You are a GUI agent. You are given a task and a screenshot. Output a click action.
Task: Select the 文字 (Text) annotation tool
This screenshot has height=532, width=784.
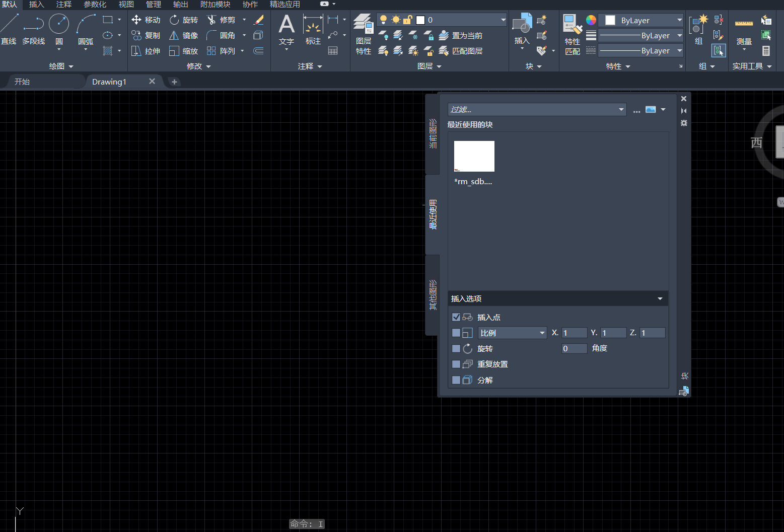[x=286, y=29]
